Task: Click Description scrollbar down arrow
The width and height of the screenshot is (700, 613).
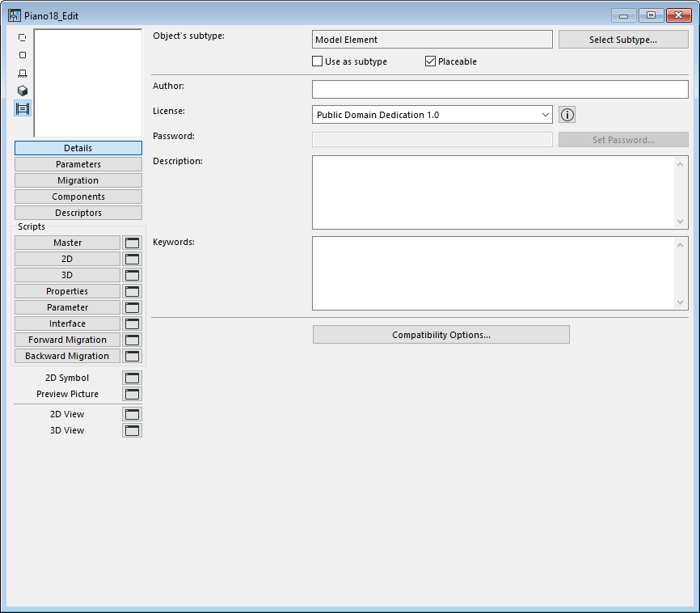Action: coord(680,221)
